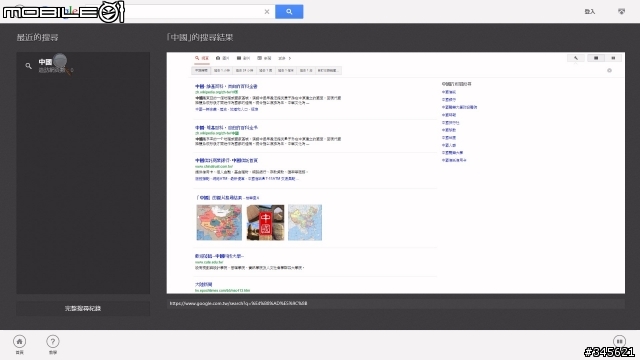This screenshot has height=360, width=640.
Task: Open the result title above the cute.edu.tw URL
Action: (x=219, y=256)
